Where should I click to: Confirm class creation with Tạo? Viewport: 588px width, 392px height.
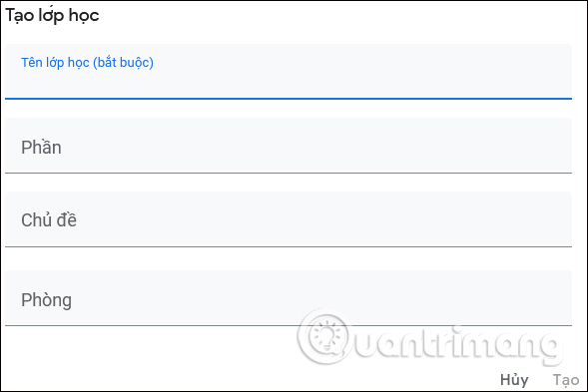pyautogui.click(x=566, y=380)
